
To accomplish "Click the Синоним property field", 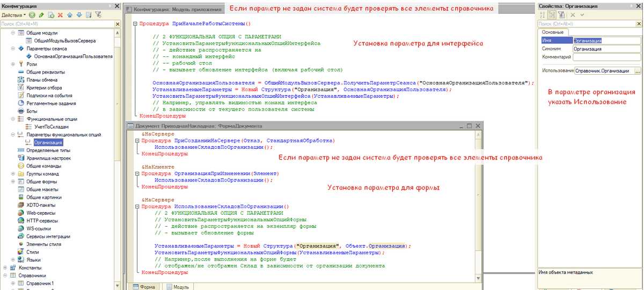I will pyautogui.click(x=607, y=49).
